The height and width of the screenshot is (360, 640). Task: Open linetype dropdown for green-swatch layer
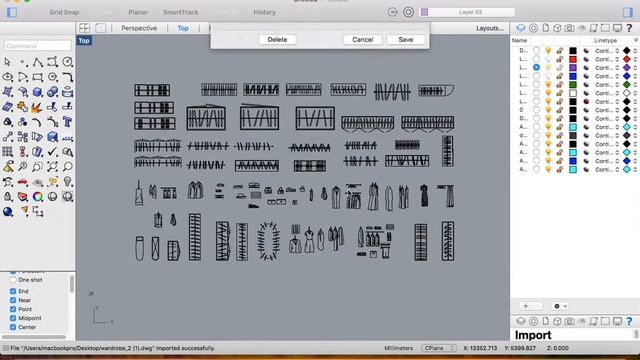607,84
